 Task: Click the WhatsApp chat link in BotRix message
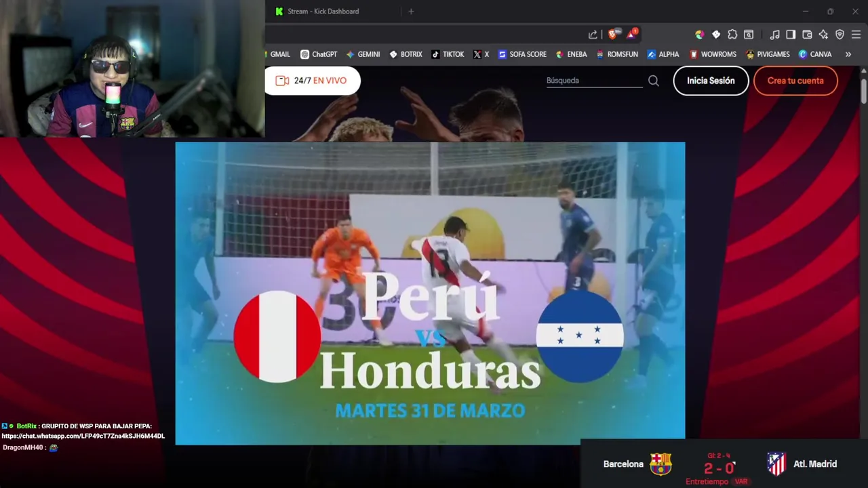tap(83, 436)
